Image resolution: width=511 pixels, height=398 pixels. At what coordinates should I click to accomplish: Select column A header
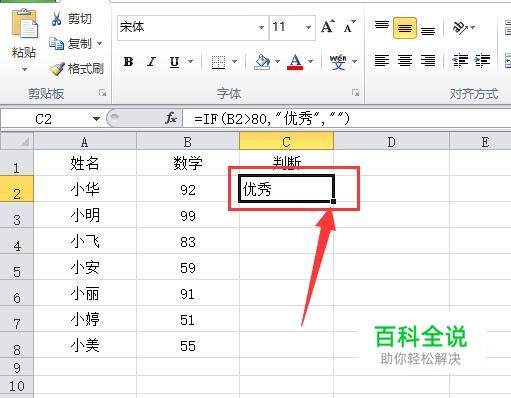coord(85,142)
